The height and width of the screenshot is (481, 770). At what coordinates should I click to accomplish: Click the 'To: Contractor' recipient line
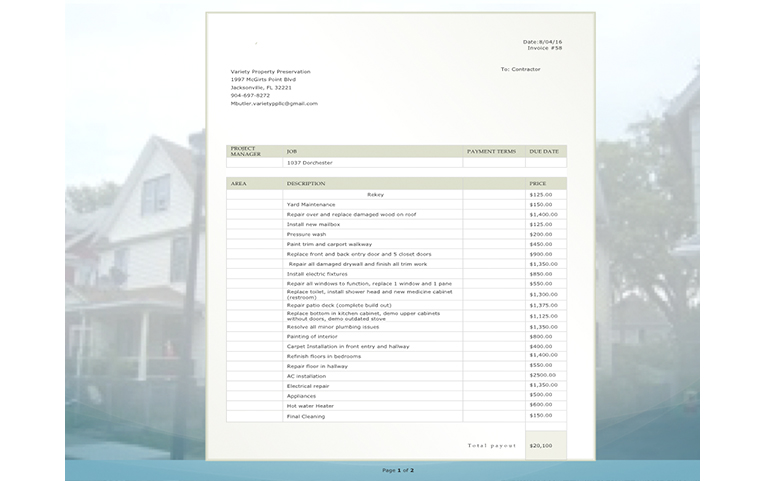(520, 69)
